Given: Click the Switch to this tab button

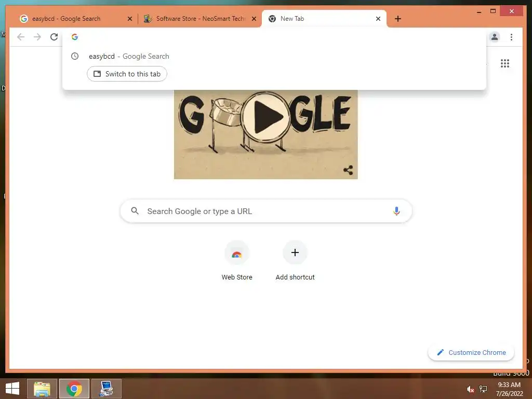Looking at the screenshot, I should coord(127,74).
